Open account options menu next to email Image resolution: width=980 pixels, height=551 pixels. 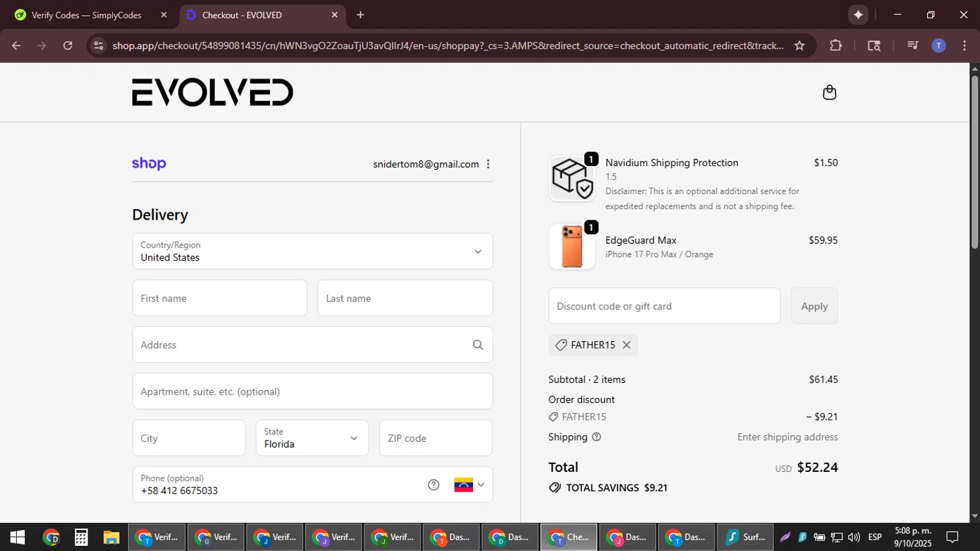[x=488, y=164]
